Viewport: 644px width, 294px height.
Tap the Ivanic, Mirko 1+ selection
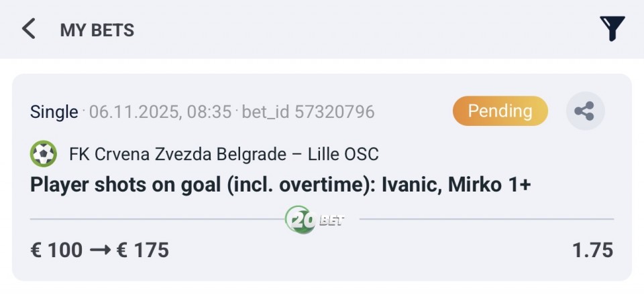[x=456, y=184]
